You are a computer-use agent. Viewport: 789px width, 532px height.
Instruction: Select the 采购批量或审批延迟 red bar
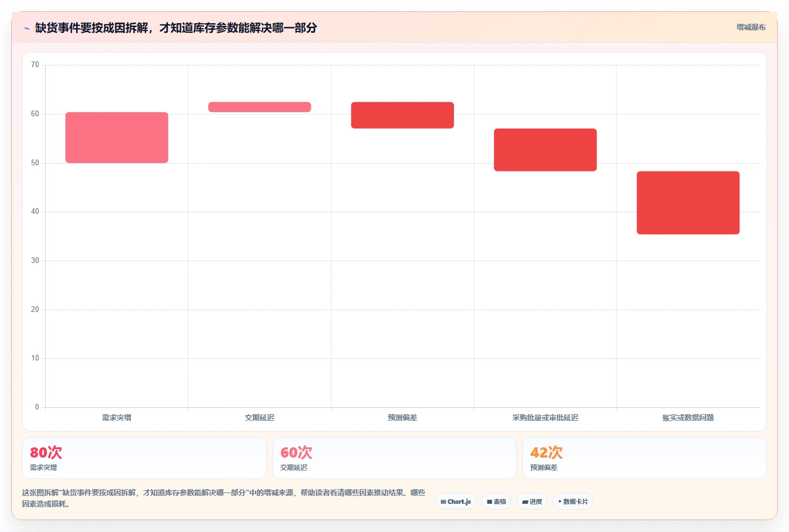545,150
